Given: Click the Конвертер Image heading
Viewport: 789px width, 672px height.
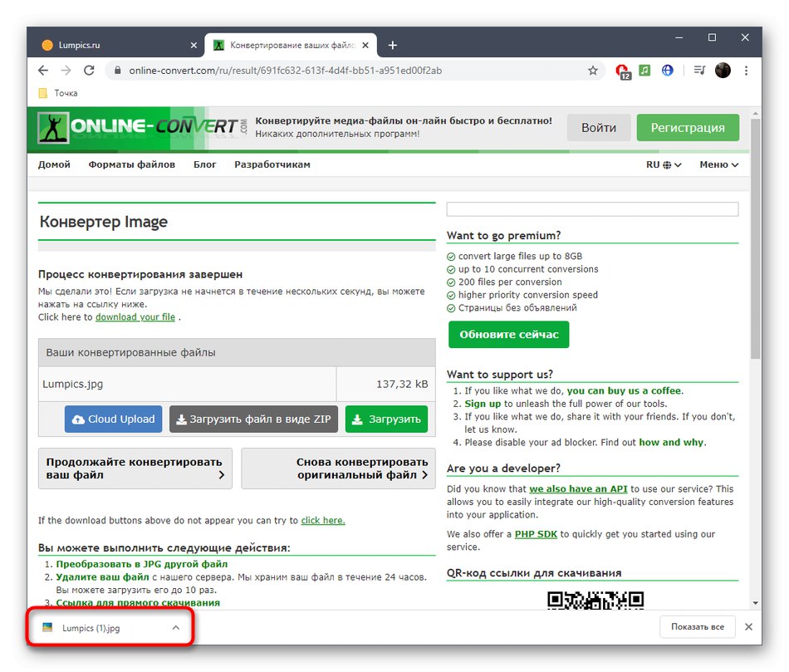Looking at the screenshot, I should click(x=104, y=222).
